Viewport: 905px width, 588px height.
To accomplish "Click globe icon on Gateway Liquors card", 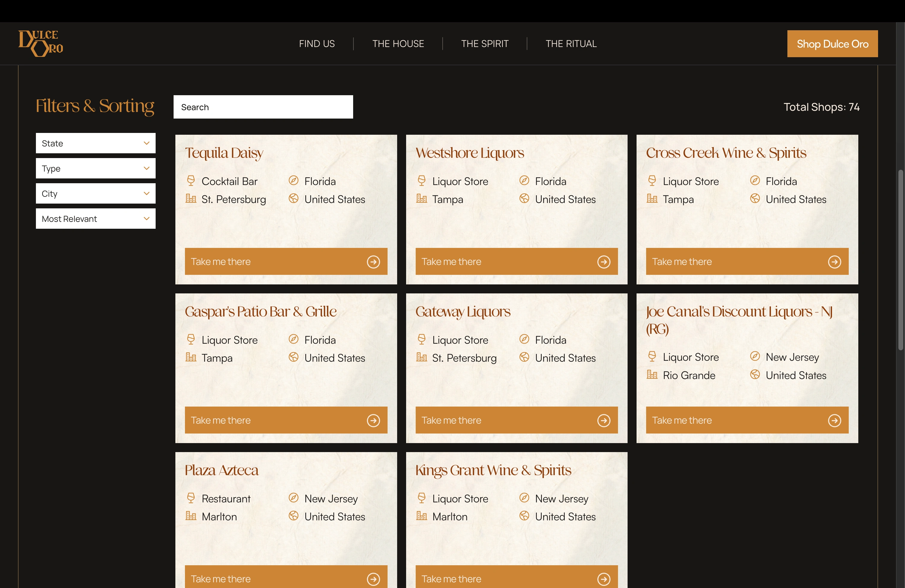I will pyautogui.click(x=524, y=357).
